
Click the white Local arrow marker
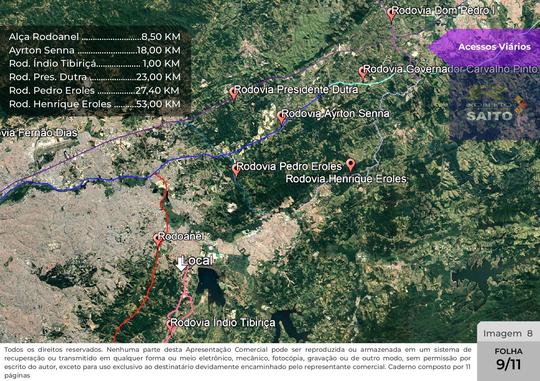coord(180,264)
